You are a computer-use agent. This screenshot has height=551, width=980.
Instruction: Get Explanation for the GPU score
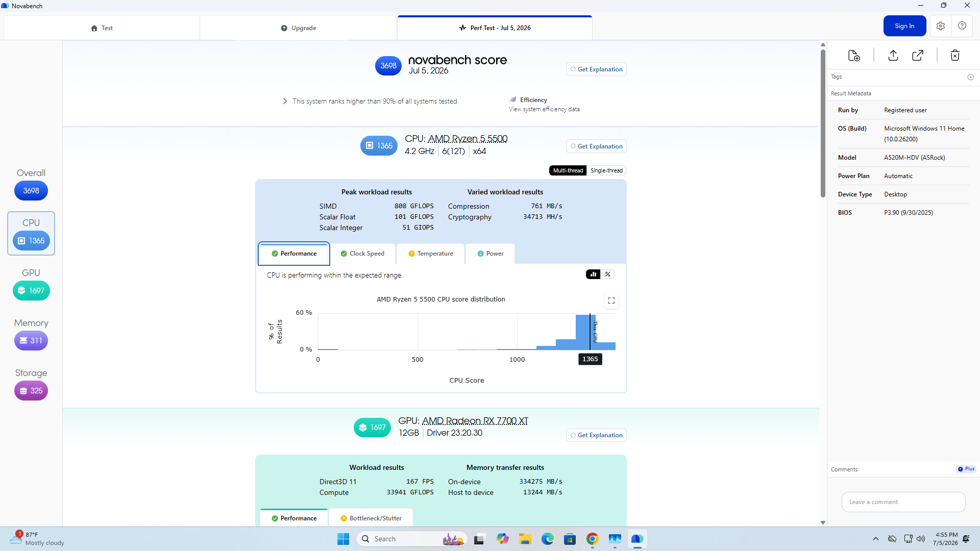click(596, 435)
